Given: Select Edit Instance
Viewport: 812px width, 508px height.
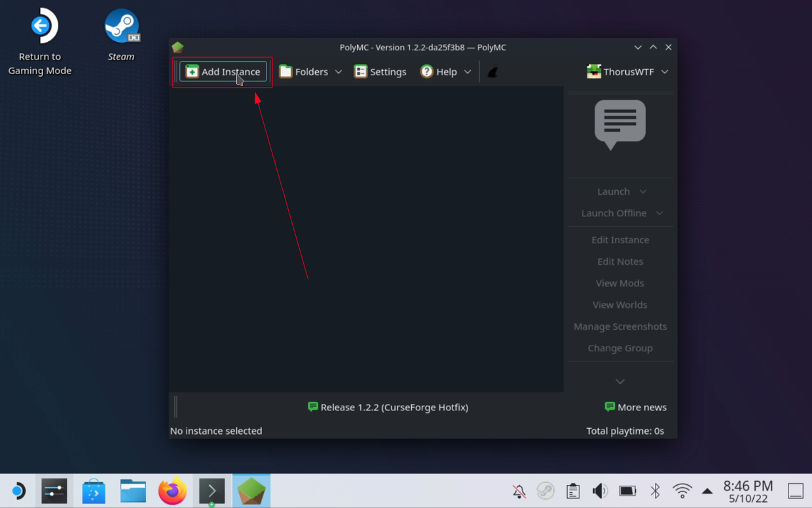Looking at the screenshot, I should click(620, 240).
